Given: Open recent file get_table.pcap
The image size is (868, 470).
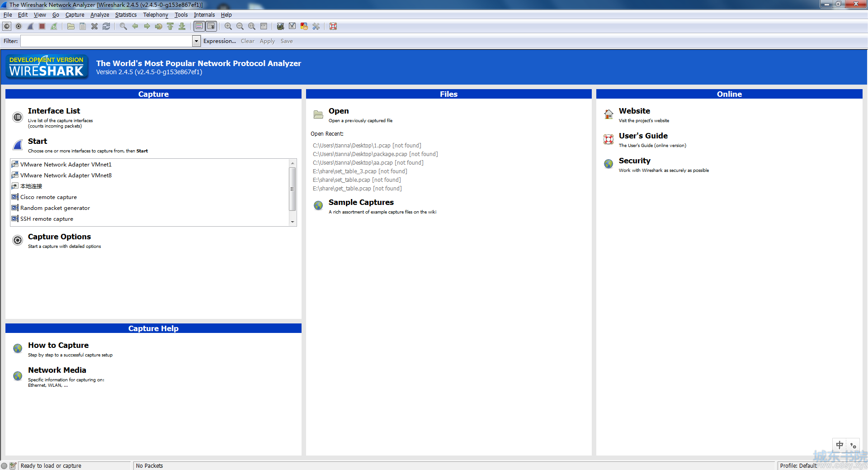Looking at the screenshot, I should (357, 189).
